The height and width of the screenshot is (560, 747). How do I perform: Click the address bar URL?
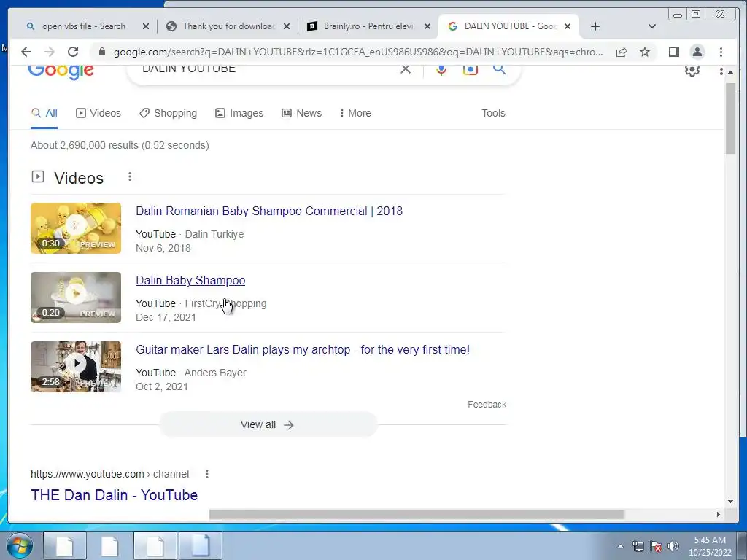click(x=358, y=52)
